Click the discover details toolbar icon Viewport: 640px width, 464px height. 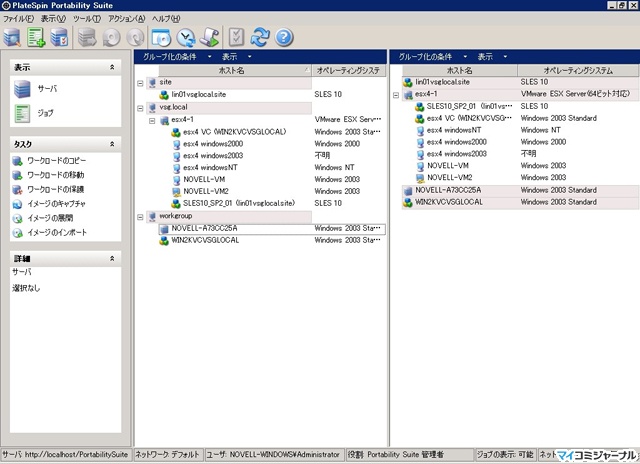[x=12, y=38]
